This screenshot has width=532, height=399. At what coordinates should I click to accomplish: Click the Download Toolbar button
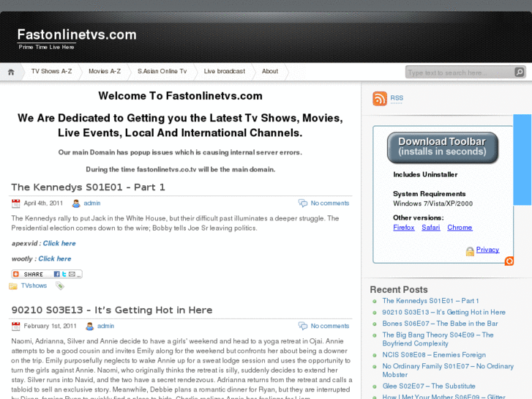click(443, 147)
